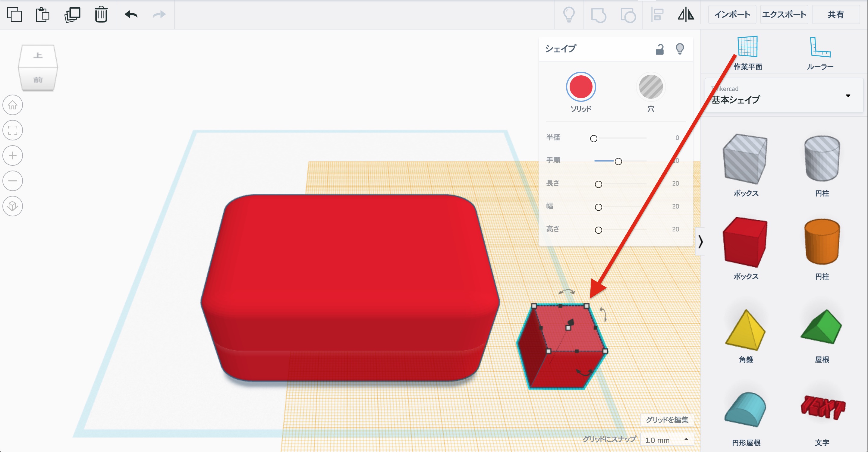Toggle the shape lock icon
Image resolution: width=868 pixels, height=452 pixels.
[x=659, y=49]
